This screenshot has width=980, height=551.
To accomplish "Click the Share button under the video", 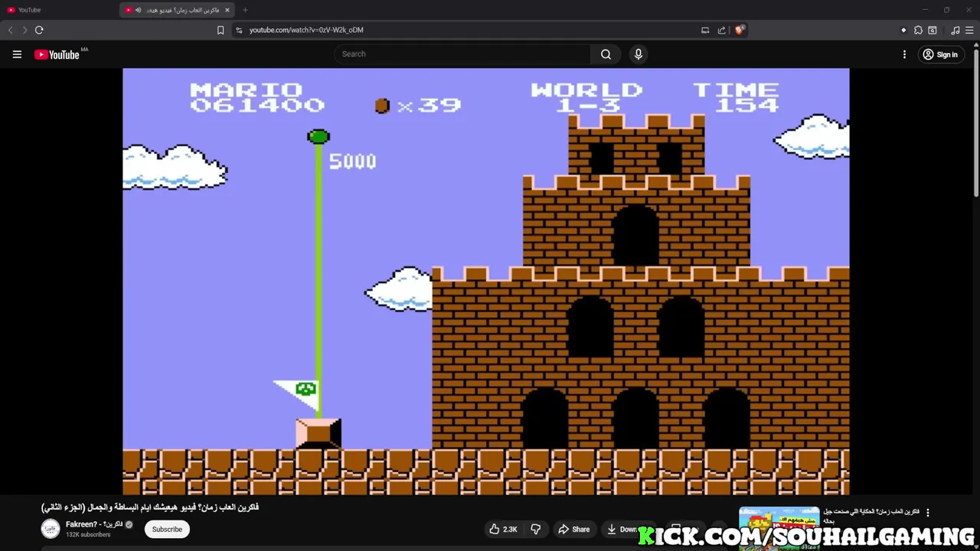I will (x=573, y=529).
